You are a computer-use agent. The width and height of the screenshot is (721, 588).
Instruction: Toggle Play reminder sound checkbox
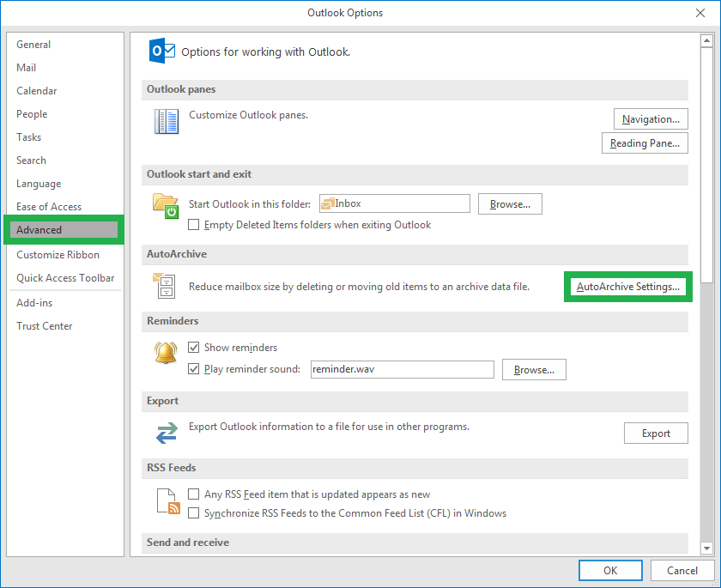coord(194,369)
